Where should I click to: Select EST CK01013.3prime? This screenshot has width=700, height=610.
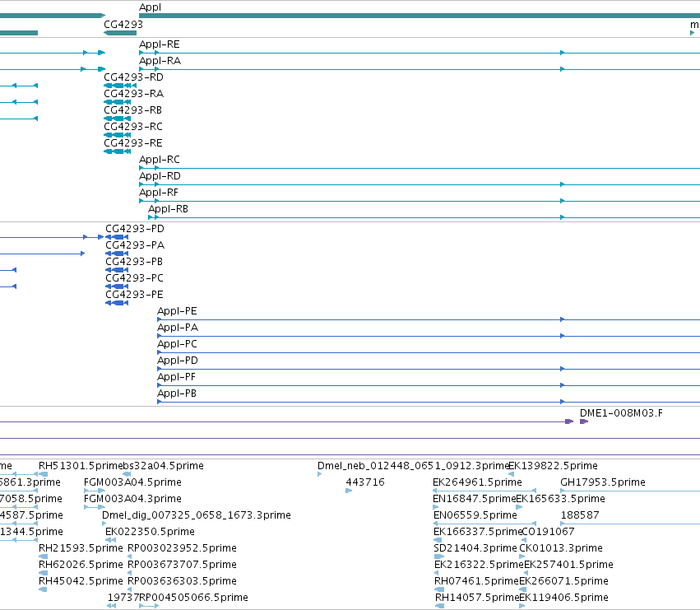[561, 549]
